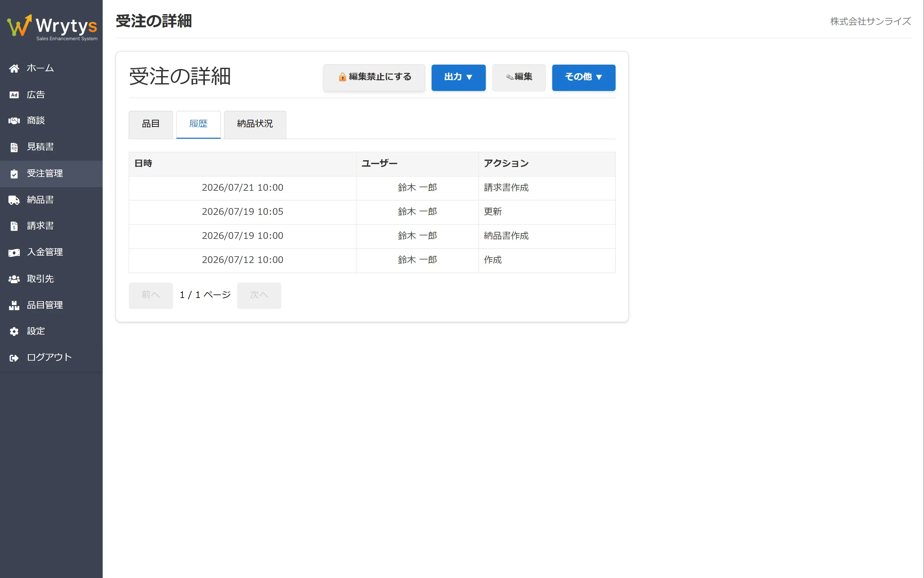924x578 pixels.
Task: Click the date 2026/07/19 10:00
Action: (243, 236)
